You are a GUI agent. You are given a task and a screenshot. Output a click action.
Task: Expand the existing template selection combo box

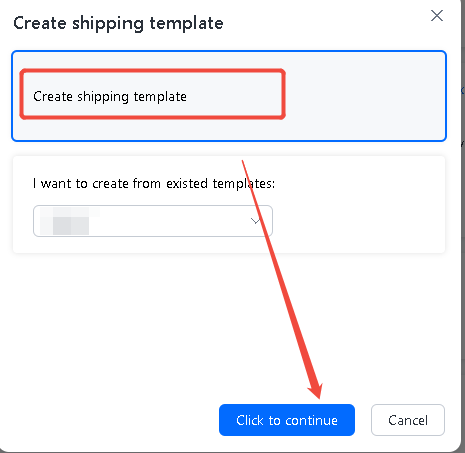[x=153, y=221]
